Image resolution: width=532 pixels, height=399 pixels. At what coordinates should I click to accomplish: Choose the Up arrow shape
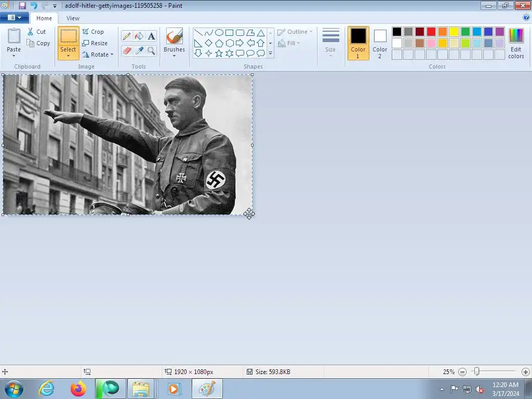point(261,43)
